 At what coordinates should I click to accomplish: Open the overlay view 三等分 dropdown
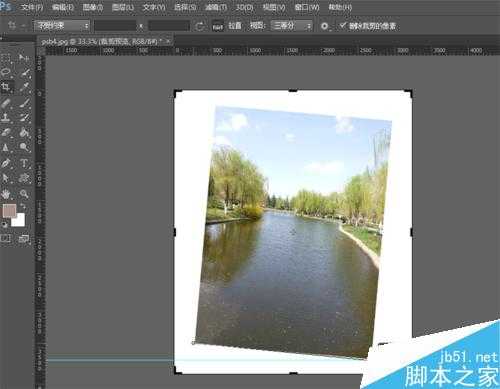point(292,26)
